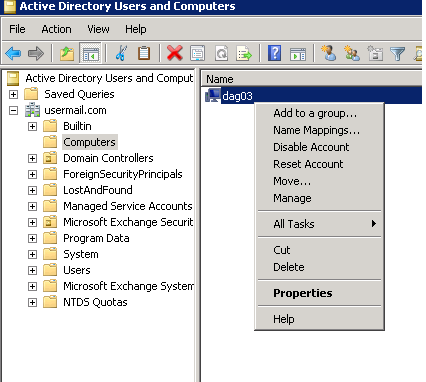The height and width of the screenshot is (382, 426).
Task: Select Disable Account in context menu
Action: [x=319, y=147]
